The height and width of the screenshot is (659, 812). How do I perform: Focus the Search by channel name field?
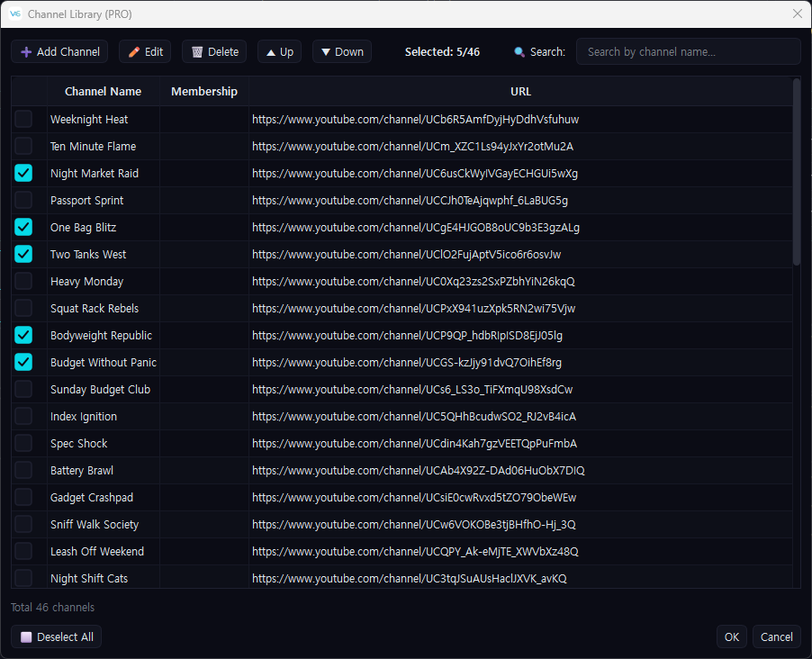(689, 52)
